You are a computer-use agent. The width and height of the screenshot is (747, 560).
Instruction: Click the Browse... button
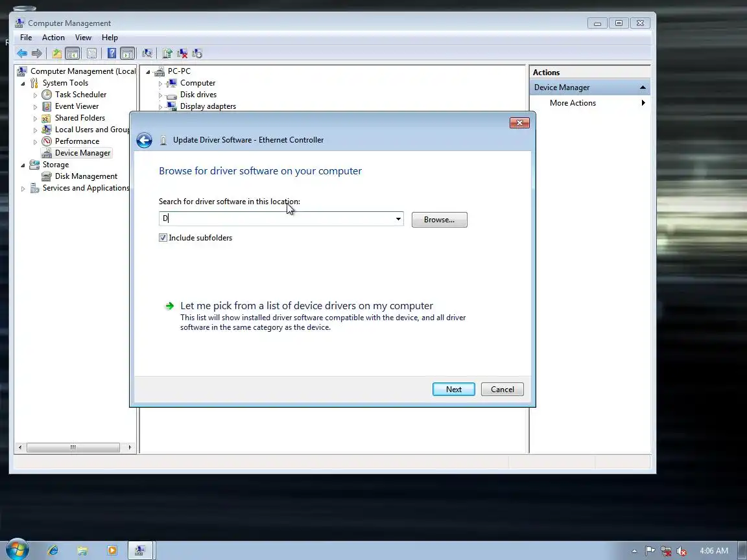click(439, 220)
